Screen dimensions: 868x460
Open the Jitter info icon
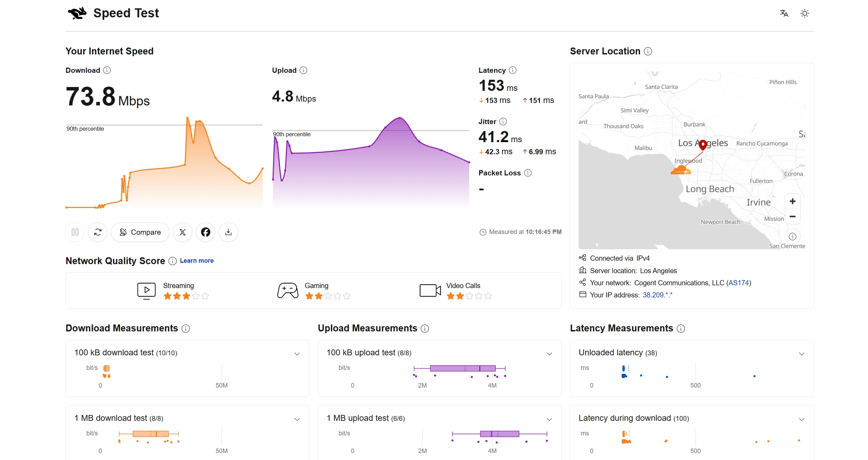[x=503, y=122]
